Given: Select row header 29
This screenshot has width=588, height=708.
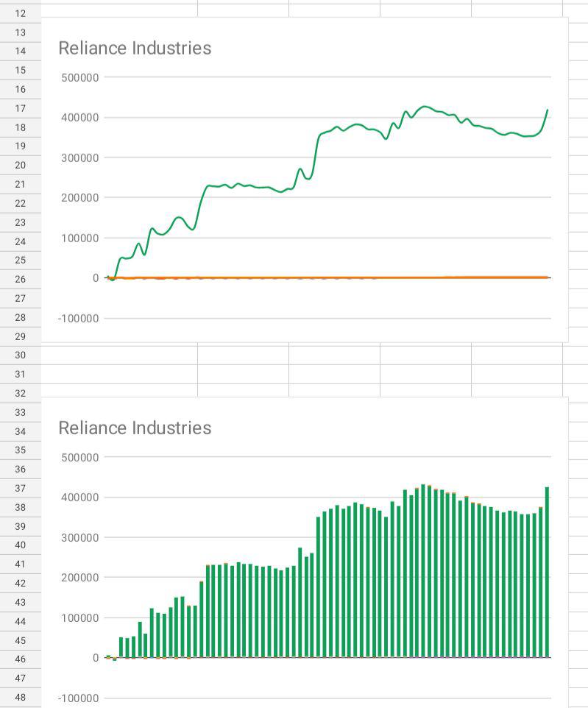Looking at the screenshot, I should pyautogui.click(x=21, y=336).
